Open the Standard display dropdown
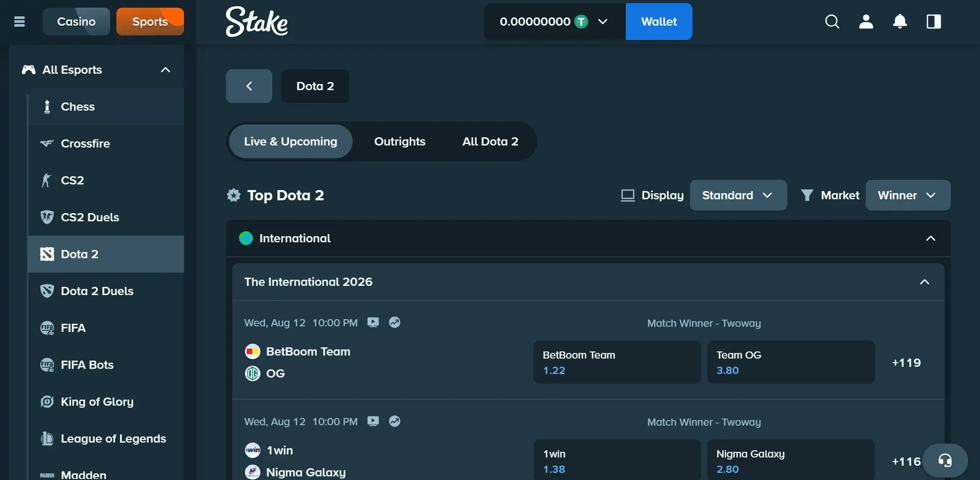The height and width of the screenshot is (480, 980). coord(738,195)
